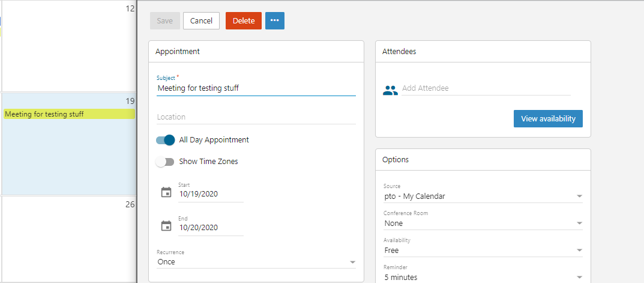
Task: Click into the Location field
Action: (x=256, y=117)
